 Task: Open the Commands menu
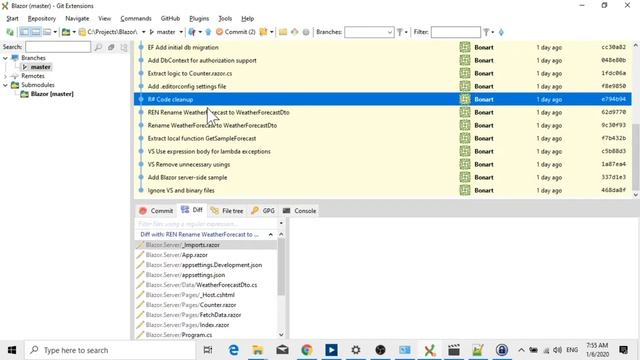(136, 18)
